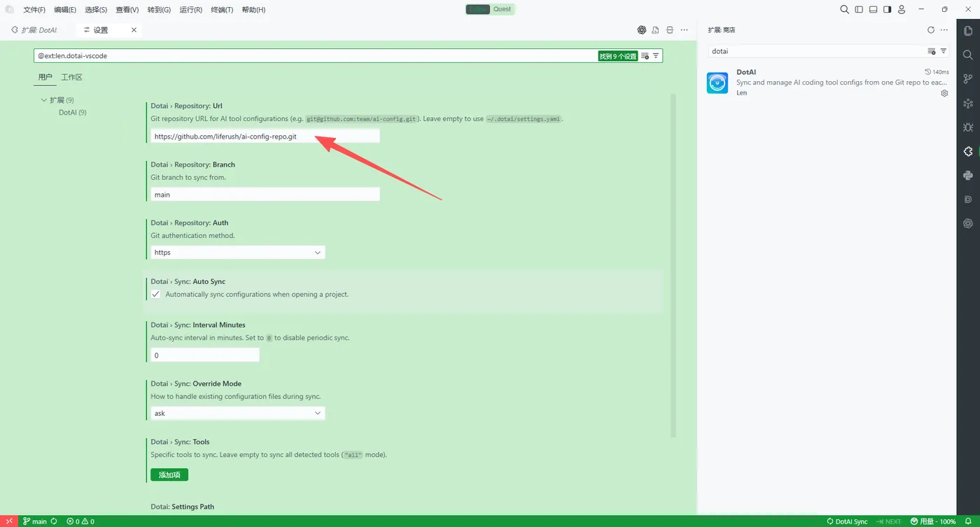Screen dimensions: 980x527
Task: Focus the Interval Minutes input field
Action: pyautogui.click(x=205, y=355)
